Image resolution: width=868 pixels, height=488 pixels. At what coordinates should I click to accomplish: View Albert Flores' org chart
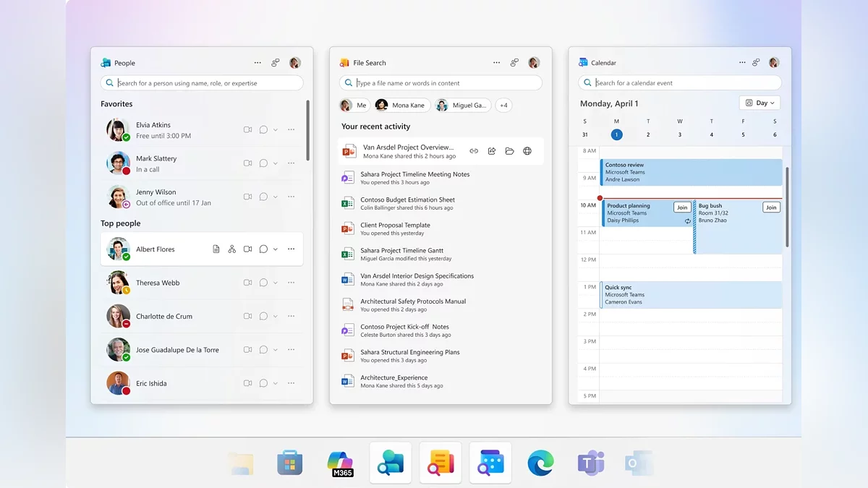(231, 249)
